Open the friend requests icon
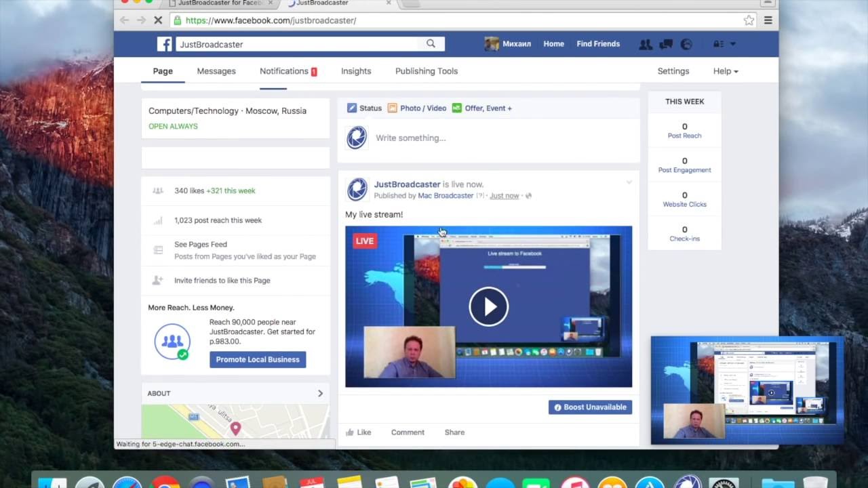The image size is (868, 488). click(645, 44)
